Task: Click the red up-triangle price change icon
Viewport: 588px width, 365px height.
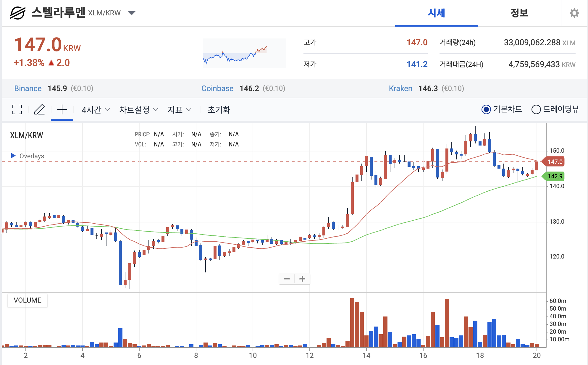Action: [x=51, y=63]
